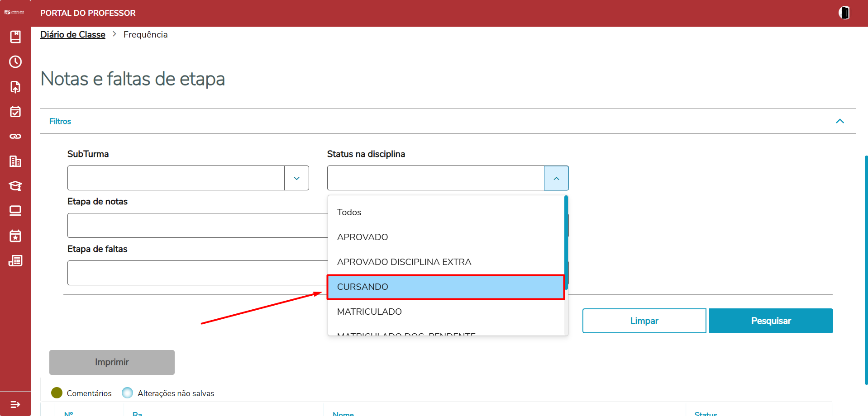This screenshot has height=416, width=868.
Task: Collapse the Status na disciplina dropdown
Action: [556, 178]
